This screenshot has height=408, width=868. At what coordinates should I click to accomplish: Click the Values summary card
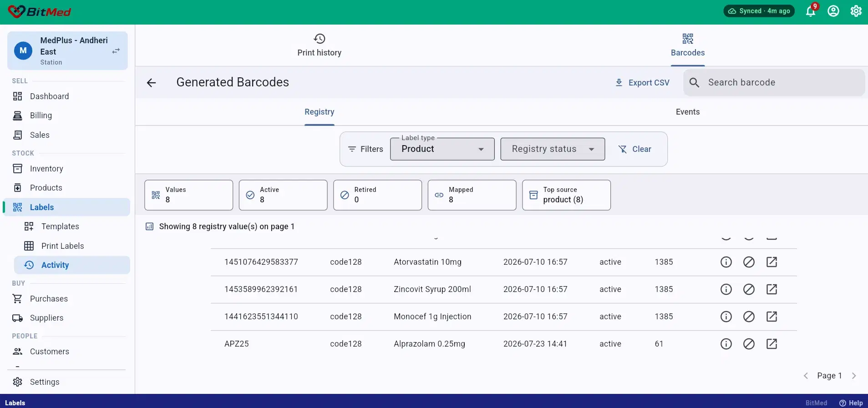(x=188, y=195)
